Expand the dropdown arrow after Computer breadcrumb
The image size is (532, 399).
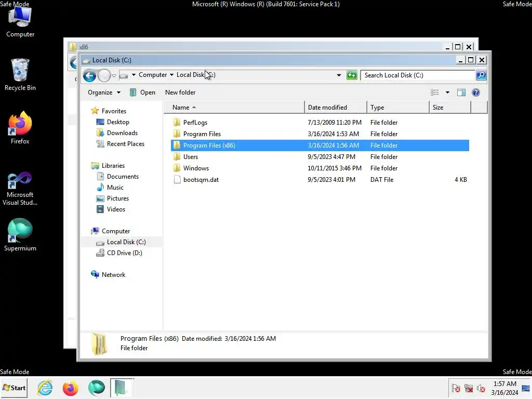point(171,75)
